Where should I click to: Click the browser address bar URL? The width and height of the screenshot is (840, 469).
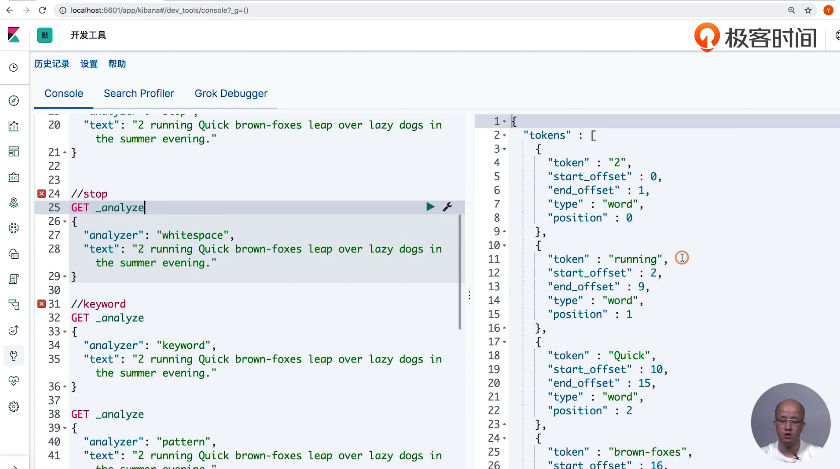[160, 9]
